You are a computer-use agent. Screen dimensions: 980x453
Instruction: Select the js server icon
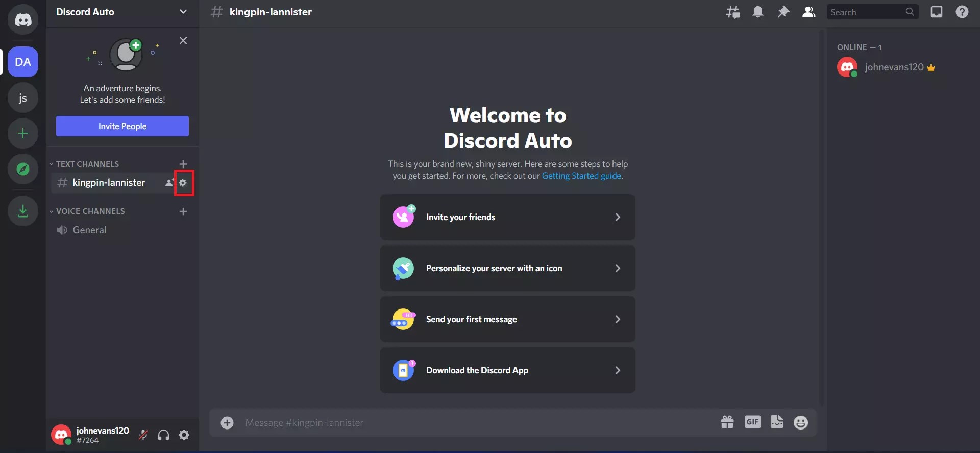coord(23,98)
